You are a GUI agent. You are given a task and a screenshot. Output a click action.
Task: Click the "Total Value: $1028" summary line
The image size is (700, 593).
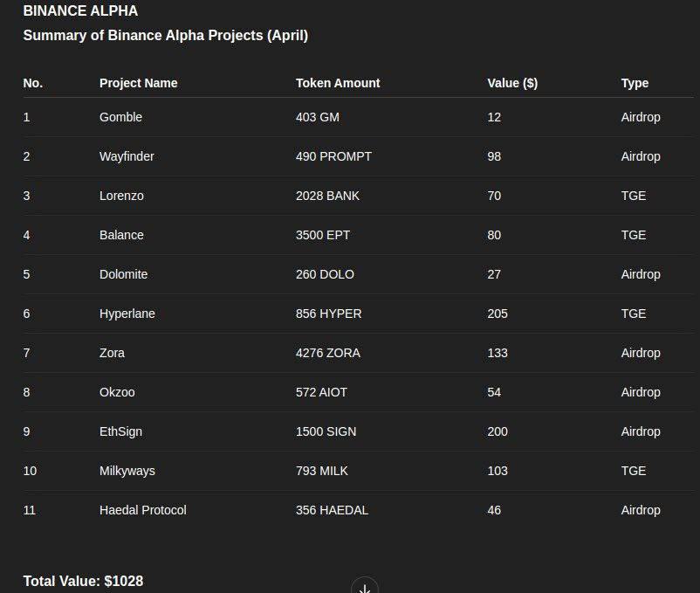83,581
